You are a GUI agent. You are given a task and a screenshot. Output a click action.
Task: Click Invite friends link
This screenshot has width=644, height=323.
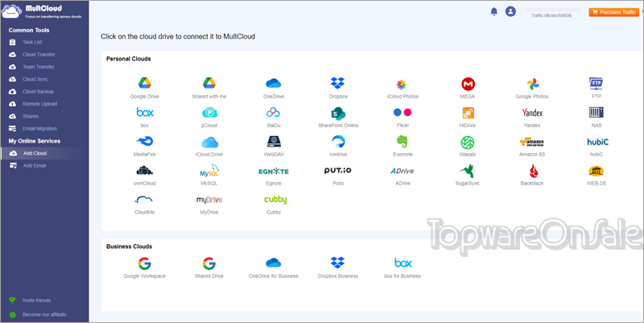tap(36, 300)
